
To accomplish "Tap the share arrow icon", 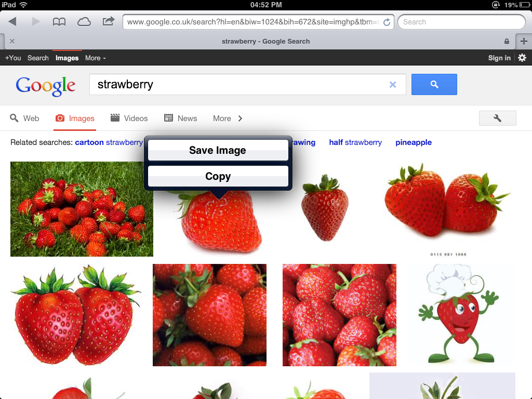I will (x=108, y=21).
